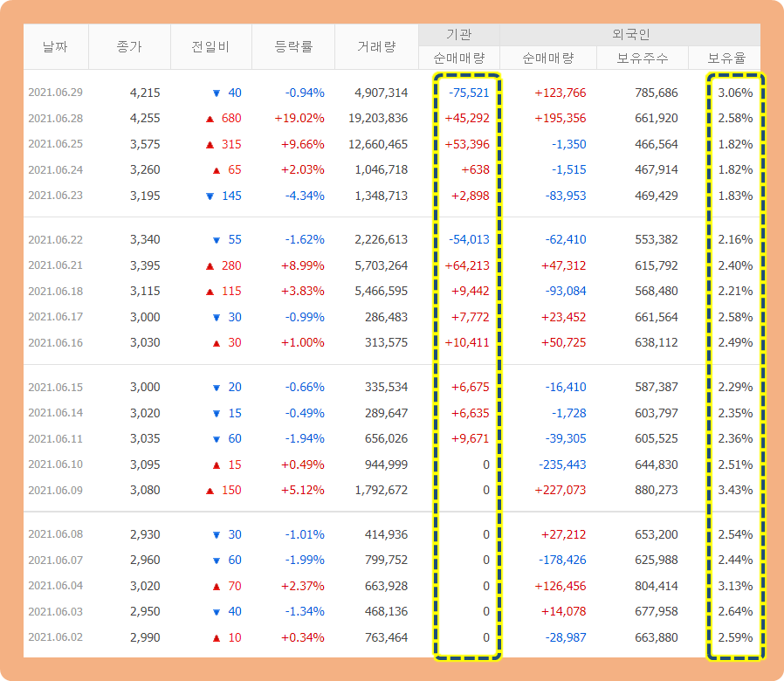784x681 pixels.
Task: Click holding shares 615,792
Action: coord(657,265)
